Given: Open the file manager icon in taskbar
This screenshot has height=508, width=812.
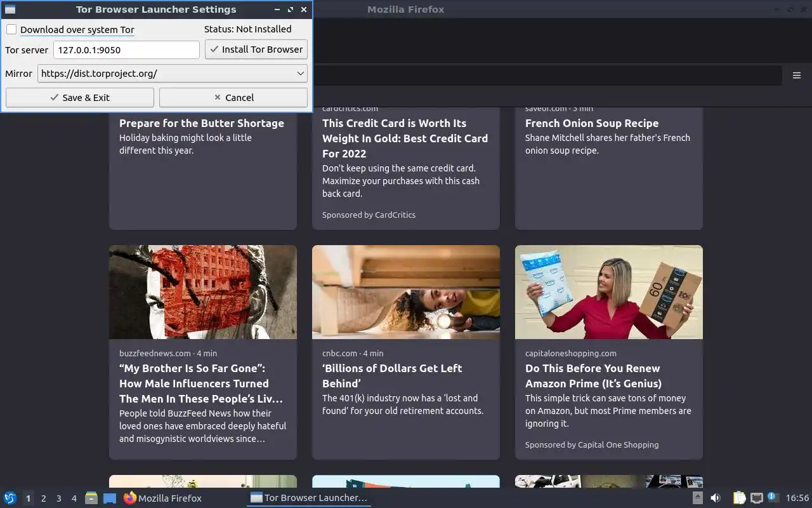Looking at the screenshot, I should click(91, 498).
